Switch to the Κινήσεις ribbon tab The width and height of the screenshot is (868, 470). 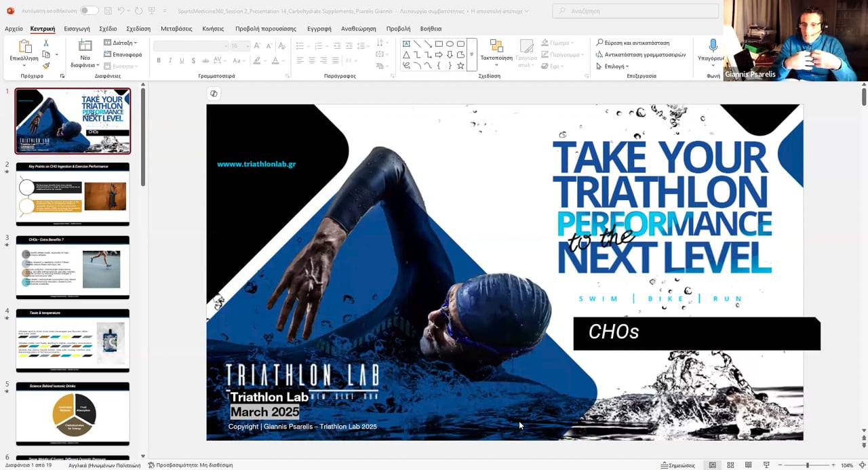(213, 28)
